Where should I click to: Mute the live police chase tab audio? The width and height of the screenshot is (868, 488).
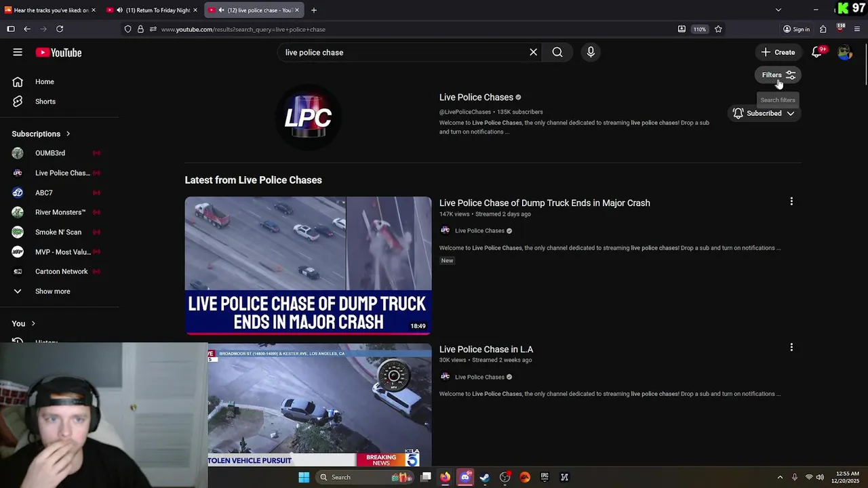(x=221, y=10)
